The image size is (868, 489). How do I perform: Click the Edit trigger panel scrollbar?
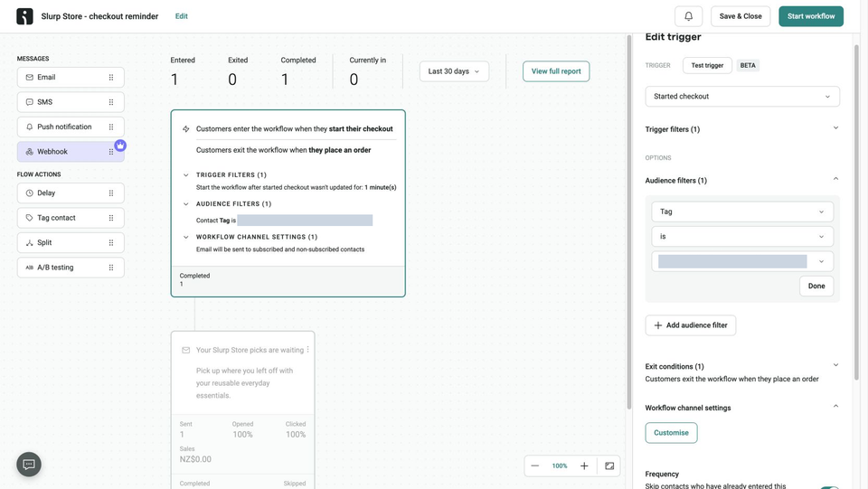pos(856,212)
